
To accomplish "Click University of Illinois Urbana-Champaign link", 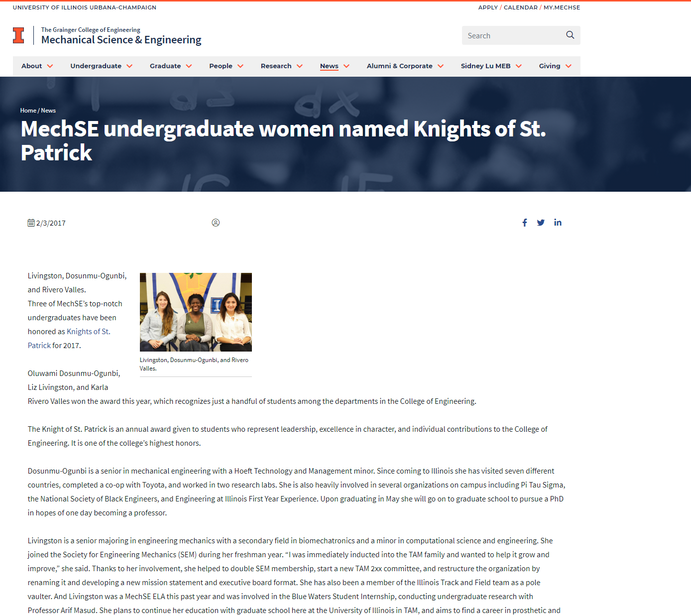I will [x=85, y=7].
